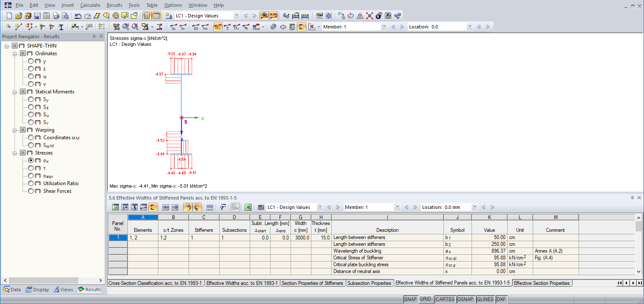Open the Data navigator tab
The height and width of the screenshot is (304, 644).
pos(12,290)
